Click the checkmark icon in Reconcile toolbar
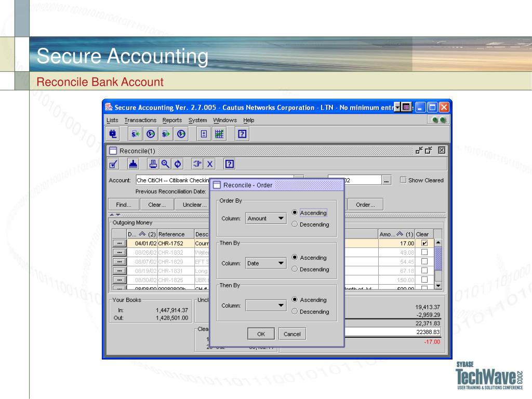532x399 pixels. (113, 164)
